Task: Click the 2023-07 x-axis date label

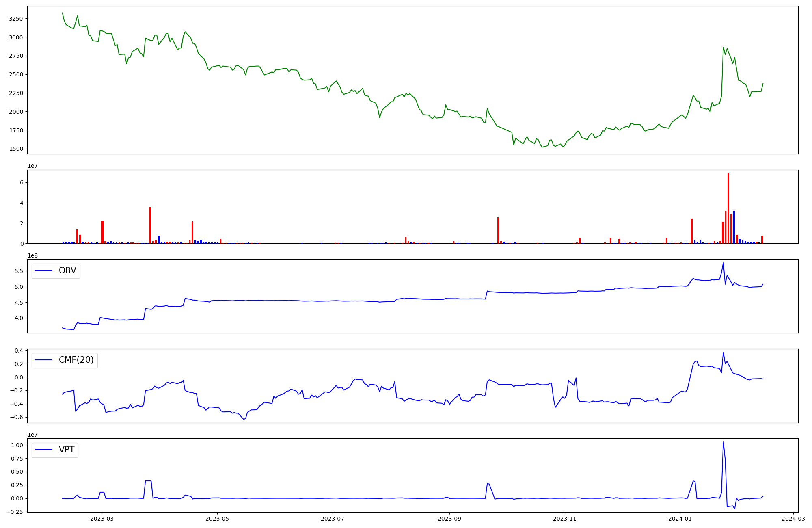Action: [333, 518]
